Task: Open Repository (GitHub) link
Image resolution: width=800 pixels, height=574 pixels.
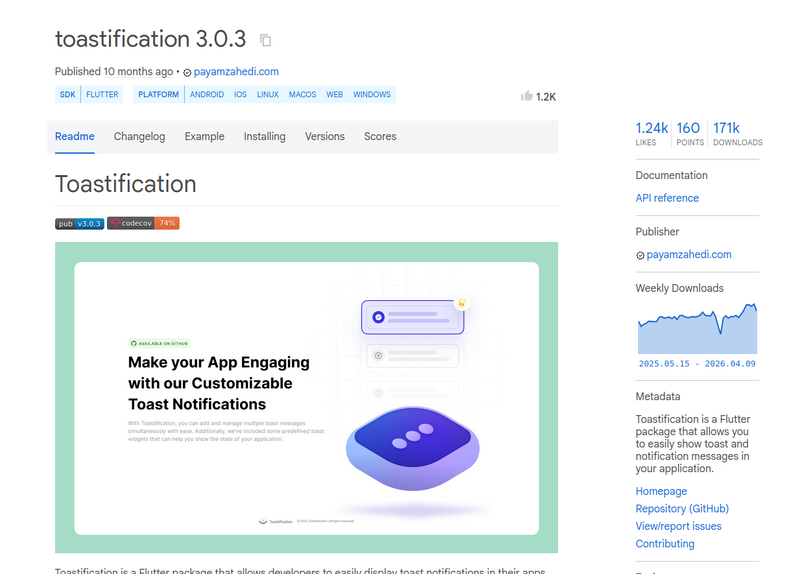Action: [x=682, y=508]
